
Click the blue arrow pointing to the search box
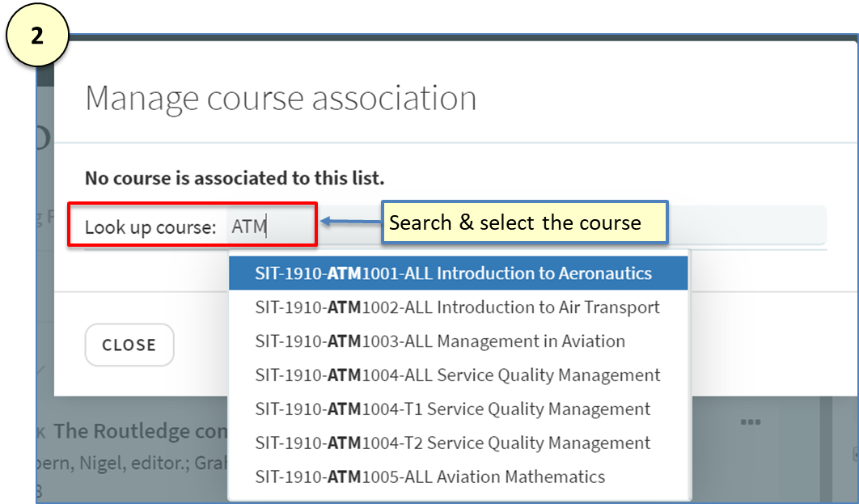(349, 221)
